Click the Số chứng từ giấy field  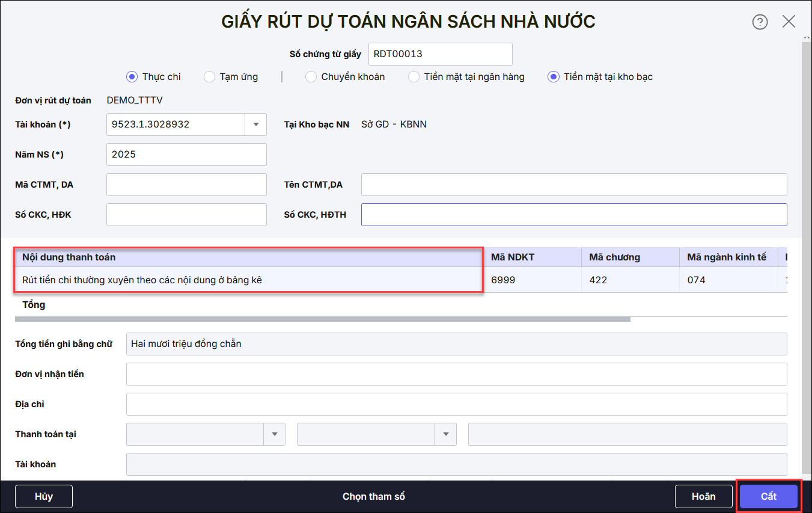pyautogui.click(x=440, y=54)
